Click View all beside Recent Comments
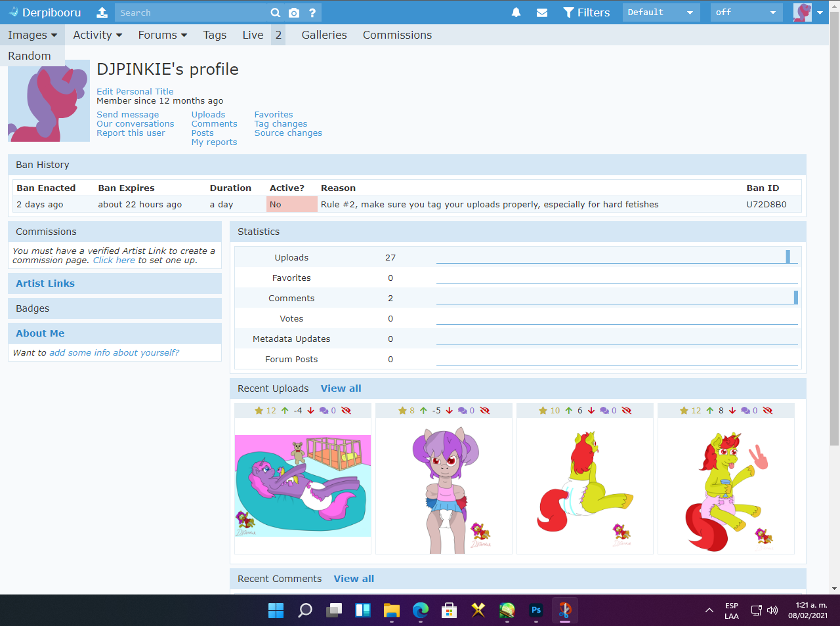The height and width of the screenshot is (626, 840). (354, 579)
